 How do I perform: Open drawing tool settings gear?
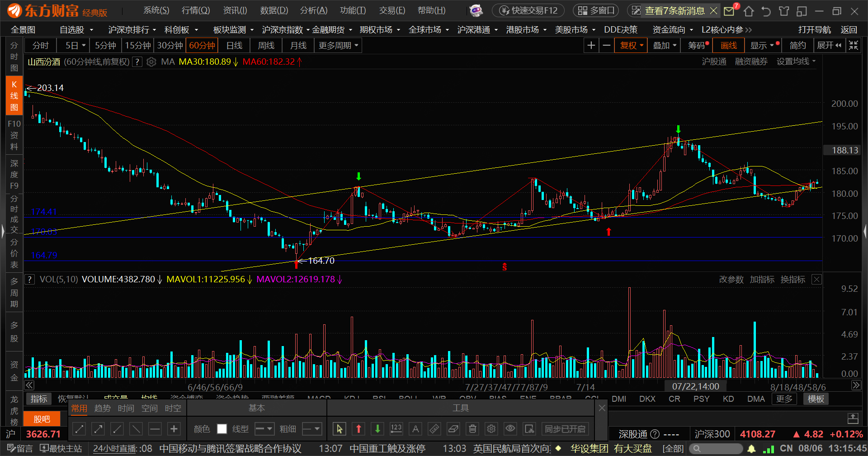pos(491,428)
